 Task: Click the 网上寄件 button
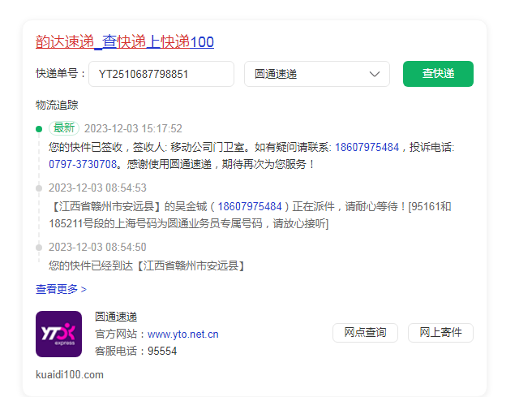point(440,333)
